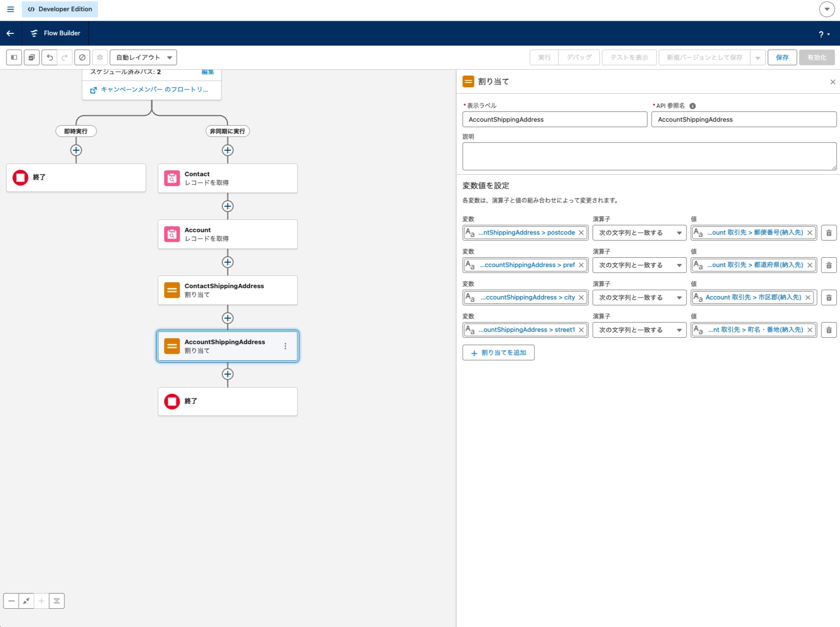Open the hamburger navigation menu
Image resolution: width=840 pixels, height=627 pixels.
[10, 9]
